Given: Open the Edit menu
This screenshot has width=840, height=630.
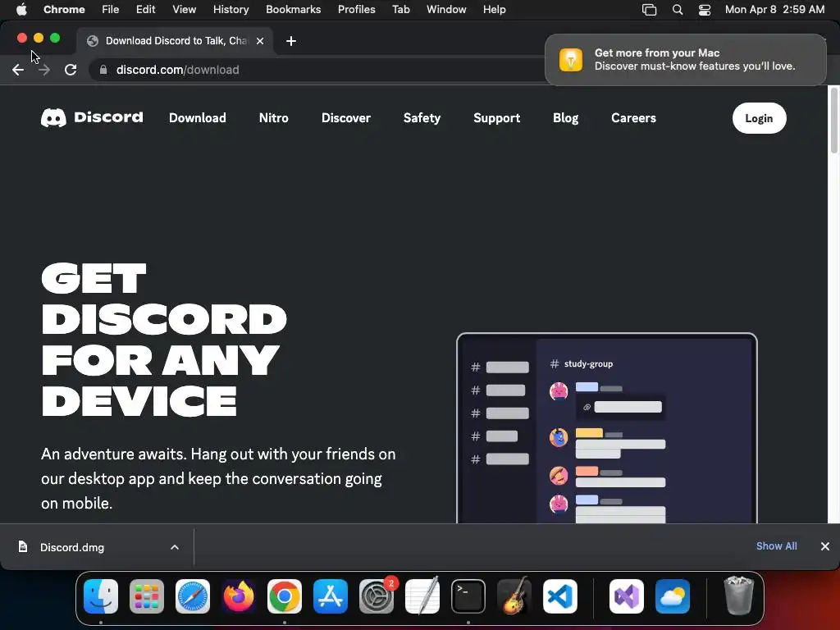Looking at the screenshot, I should [x=146, y=9].
